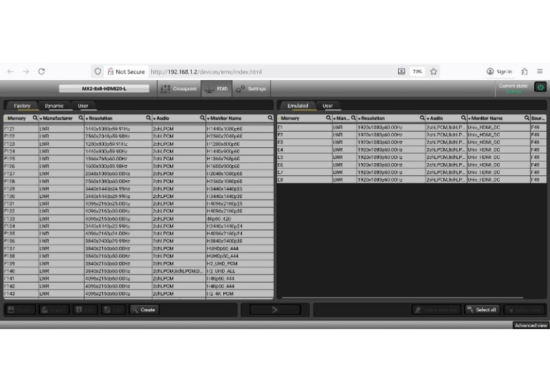The image size is (550, 392).
Task: Select factory EDID row F143
Action: [x=138, y=293]
